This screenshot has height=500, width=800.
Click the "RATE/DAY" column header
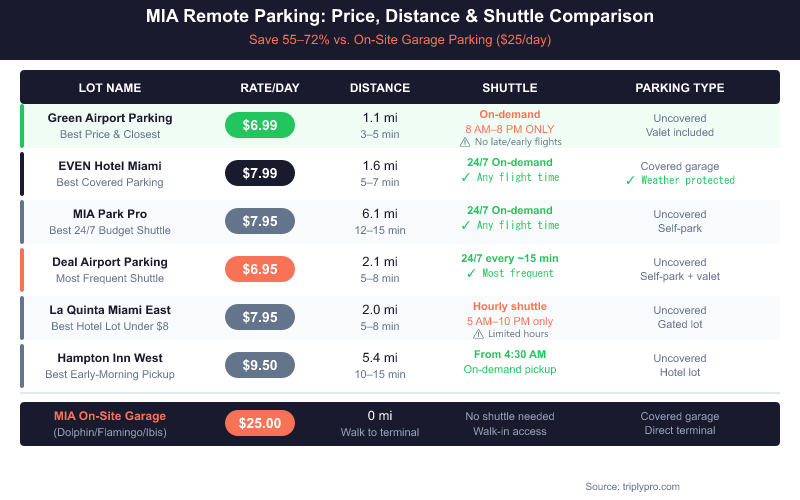(270, 88)
